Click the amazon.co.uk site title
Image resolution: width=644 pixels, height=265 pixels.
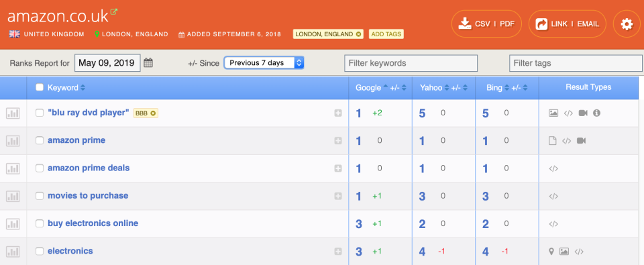pyautogui.click(x=58, y=15)
